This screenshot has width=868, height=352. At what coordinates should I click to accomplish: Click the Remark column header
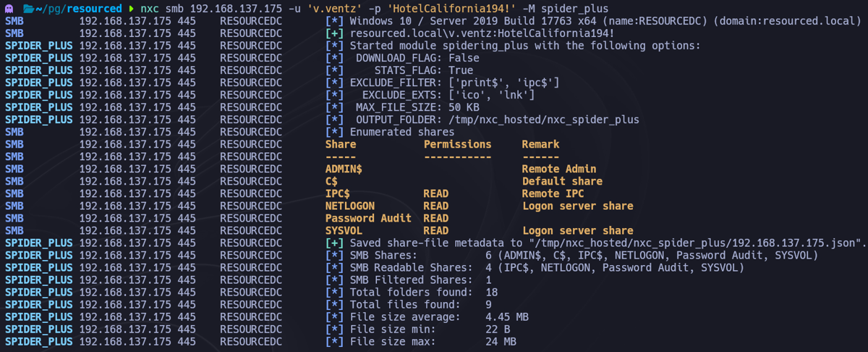coord(540,144)
